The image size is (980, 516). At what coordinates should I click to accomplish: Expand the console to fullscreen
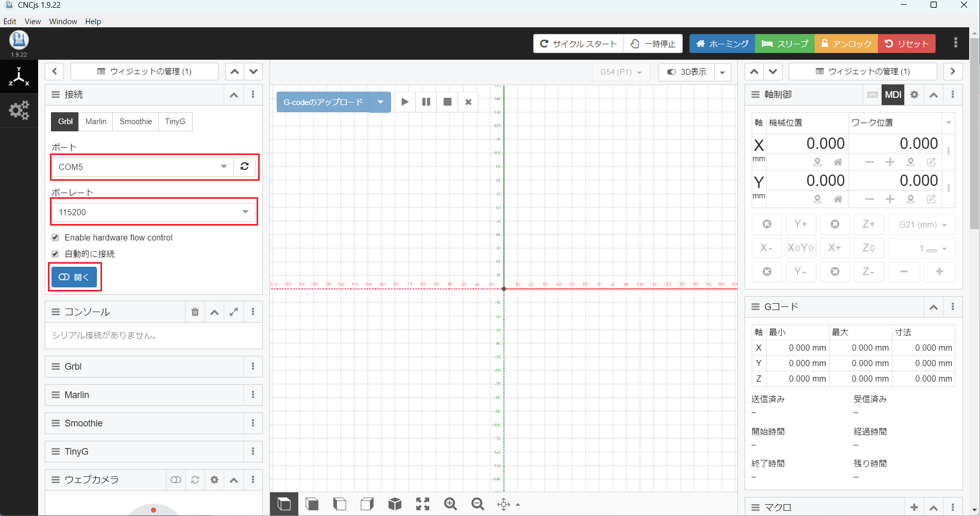(x=234, y=312)
